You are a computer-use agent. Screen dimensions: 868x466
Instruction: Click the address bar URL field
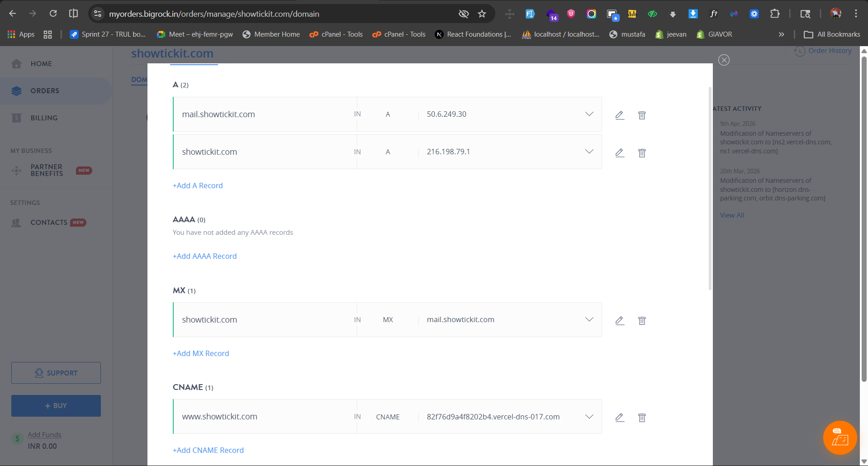(280, 14)
